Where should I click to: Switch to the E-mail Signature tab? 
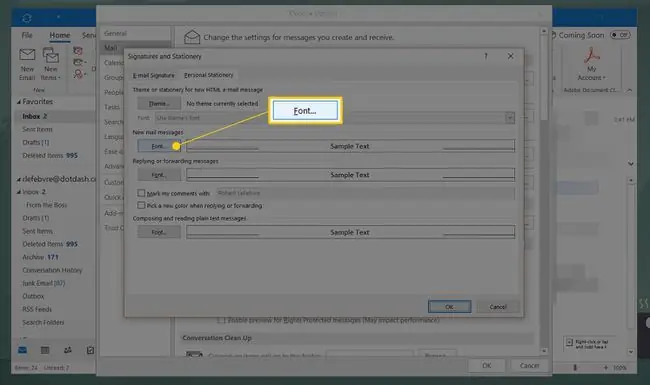tap(153, 75)
